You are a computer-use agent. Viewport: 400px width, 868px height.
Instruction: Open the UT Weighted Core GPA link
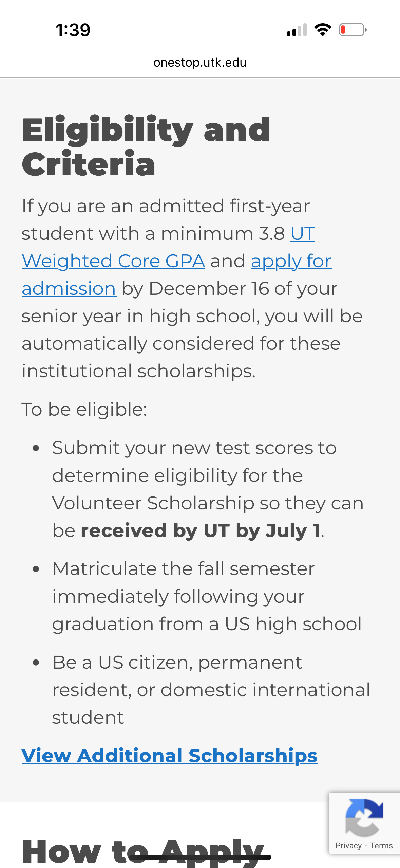point(113,261)
